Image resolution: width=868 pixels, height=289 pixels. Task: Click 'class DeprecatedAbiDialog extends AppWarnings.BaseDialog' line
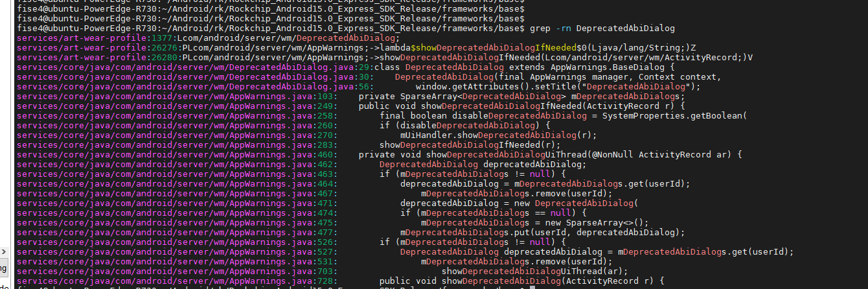(526, 67)
